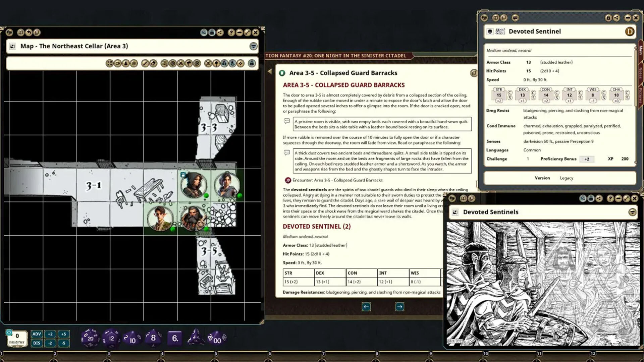Toggle the padlock at the end of the map toolbar
Image resolution: width=644 pixels, height=362 pixels.
click(x=252, y=63)
